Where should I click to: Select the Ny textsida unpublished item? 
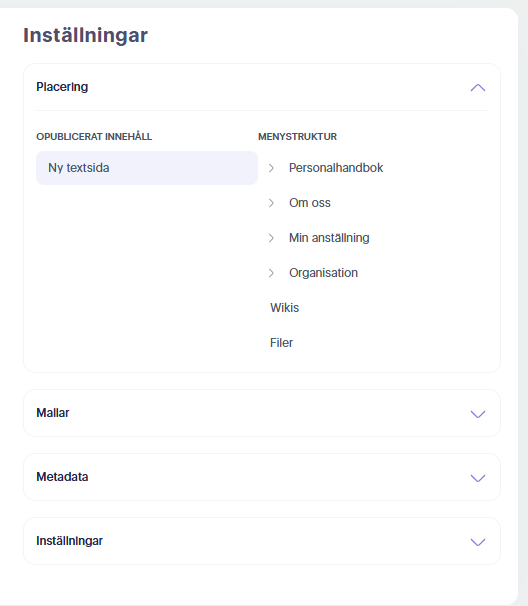[x=147, y=168]
